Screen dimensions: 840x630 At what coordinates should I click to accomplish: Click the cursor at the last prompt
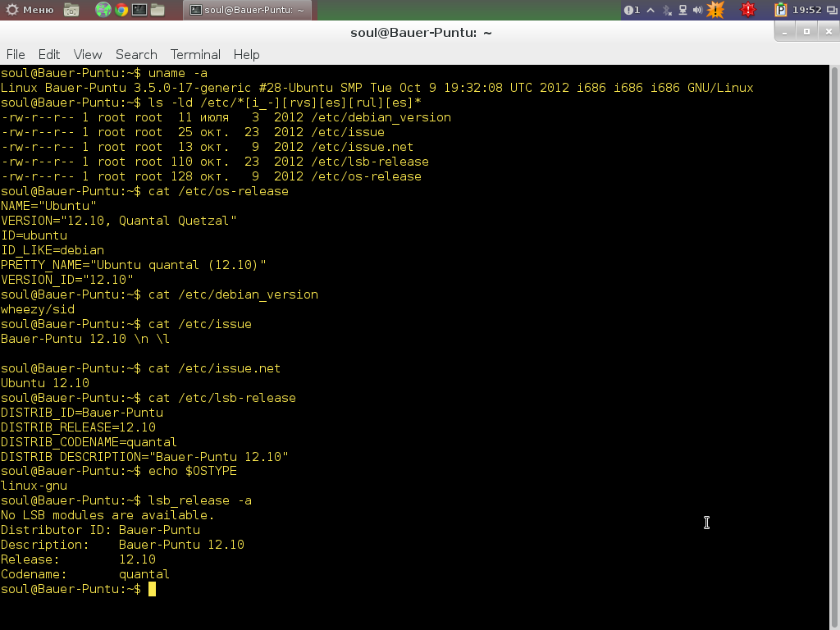pyautogui.click(x=152, y=589)
